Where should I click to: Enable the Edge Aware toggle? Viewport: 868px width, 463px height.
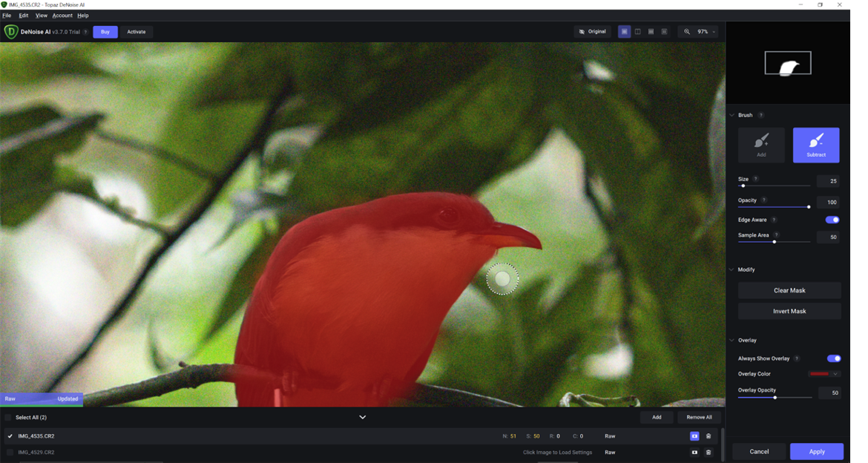tap(832, 219)
